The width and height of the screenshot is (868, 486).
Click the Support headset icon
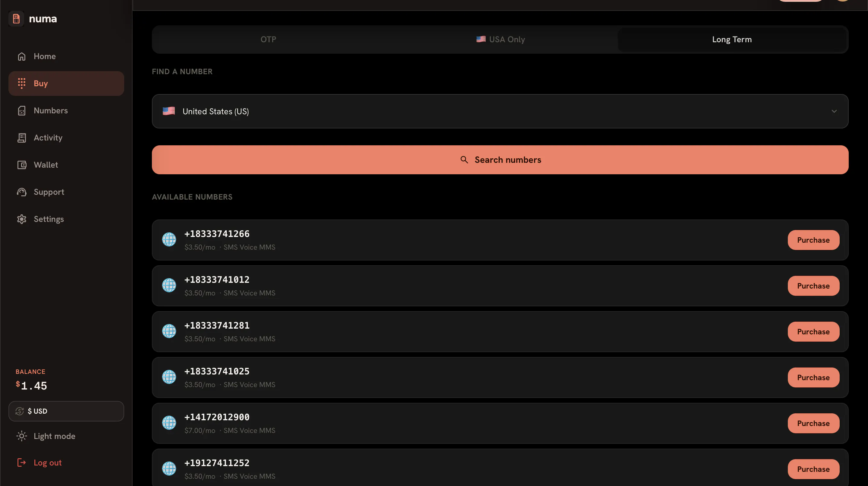(22, 192)
